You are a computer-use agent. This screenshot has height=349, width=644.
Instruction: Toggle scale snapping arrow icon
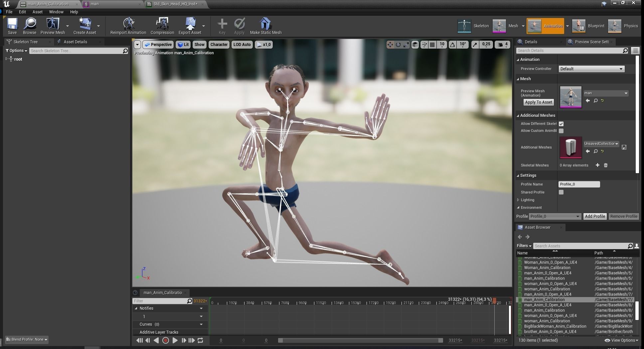[475, 45]
